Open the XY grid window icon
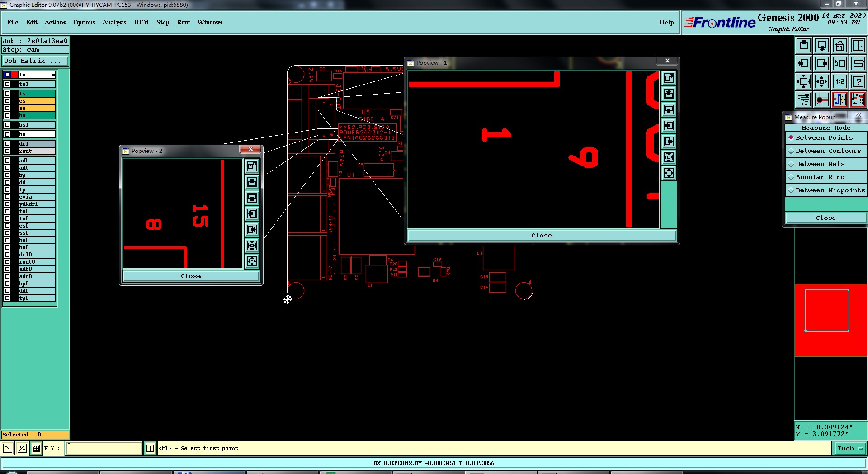 coord(858,45)
